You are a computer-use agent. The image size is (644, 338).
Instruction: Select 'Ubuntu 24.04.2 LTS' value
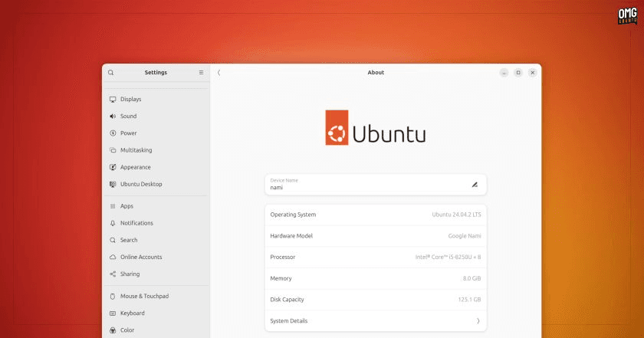pos(456,215)
